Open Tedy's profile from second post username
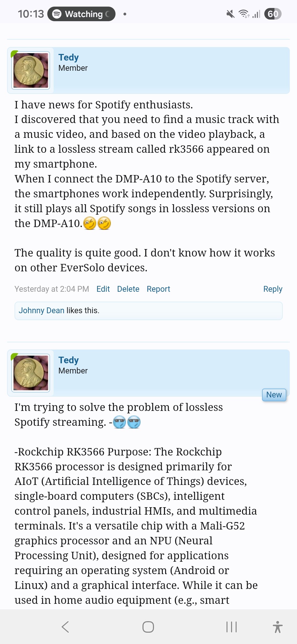The height and width of the screenshot is (644, 297). pos(68,360)
